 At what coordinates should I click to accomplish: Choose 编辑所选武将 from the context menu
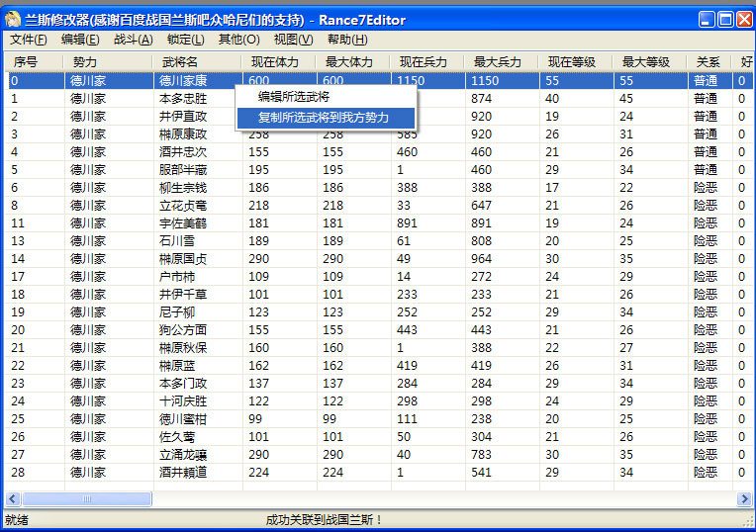click(x=294, y=97)
